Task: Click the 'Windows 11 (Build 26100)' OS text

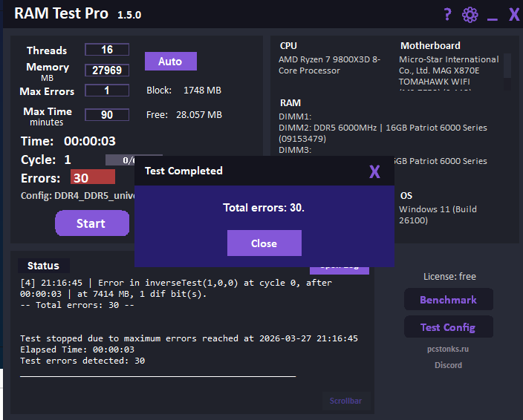Action: coord(438,215)
